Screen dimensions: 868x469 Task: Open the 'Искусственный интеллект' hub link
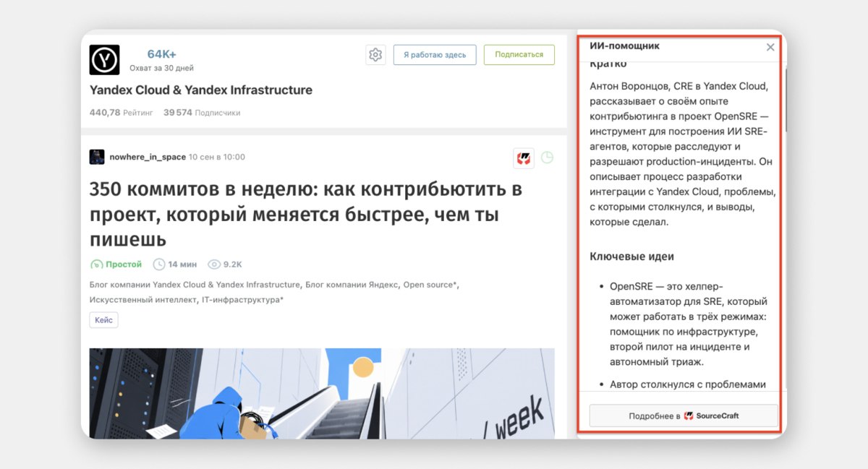(143, 299)
